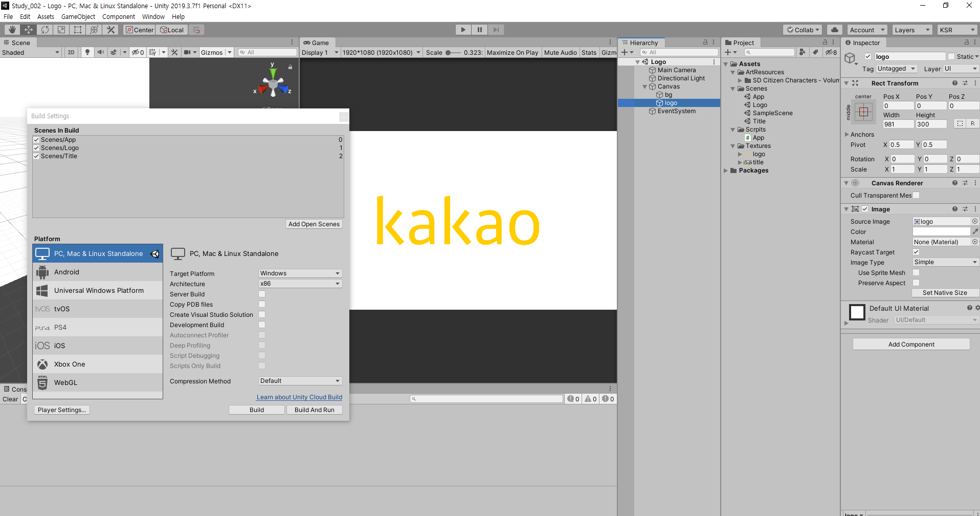
Task: Open the Layers layout dropdown
Action: pos(912,30)
